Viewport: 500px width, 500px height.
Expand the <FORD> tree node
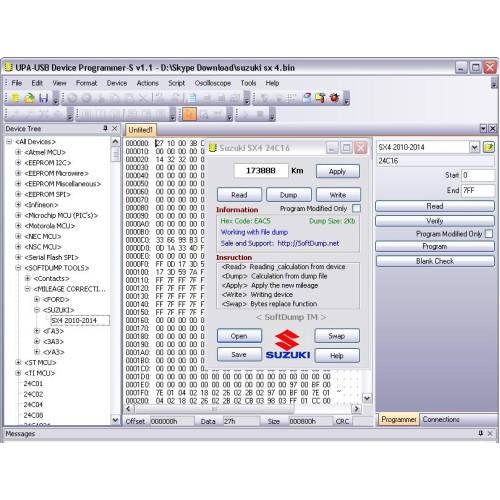click(37, 299)
